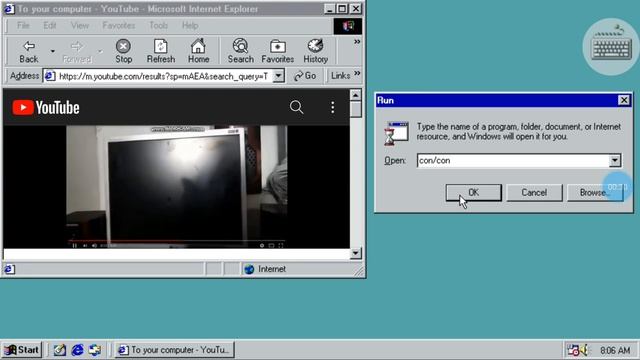Viewport: 640px width, 360px height.
Task: Expand the Links bar chevron
Action: (357, 73)
